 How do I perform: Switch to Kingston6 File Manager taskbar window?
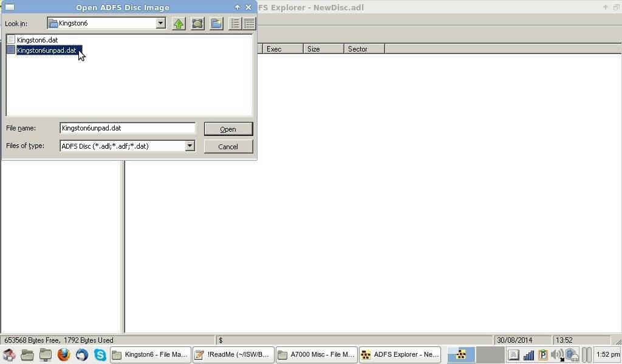pyautogui.click(x=150, y=355)
